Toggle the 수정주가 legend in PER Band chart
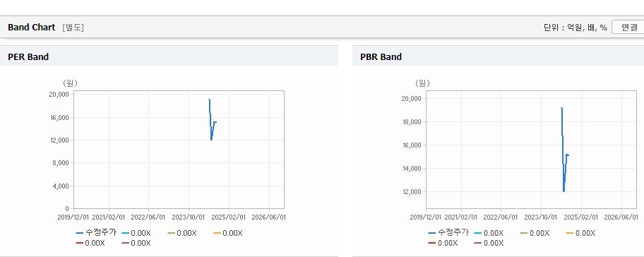644x257 pixels. pos(96,233)
